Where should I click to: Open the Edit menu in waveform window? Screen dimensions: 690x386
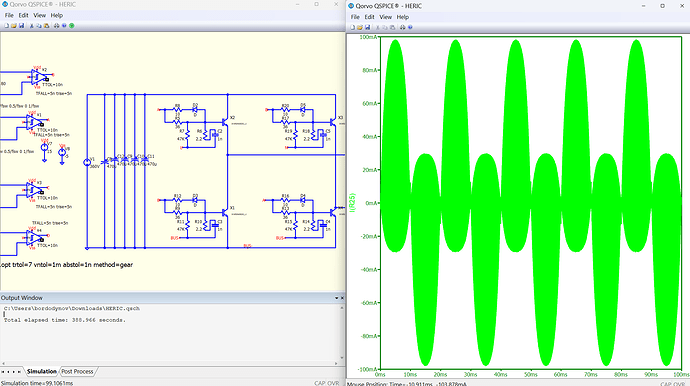(369, 17)
